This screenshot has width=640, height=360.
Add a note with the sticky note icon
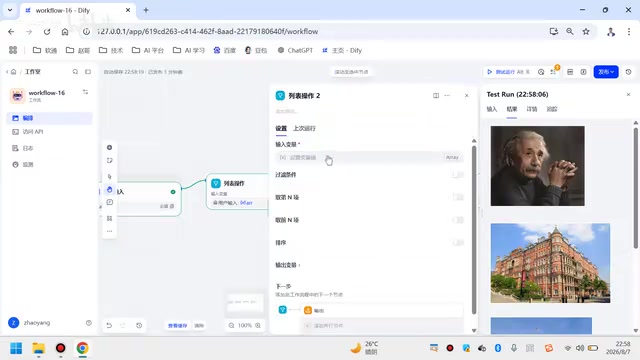point(109,160)
